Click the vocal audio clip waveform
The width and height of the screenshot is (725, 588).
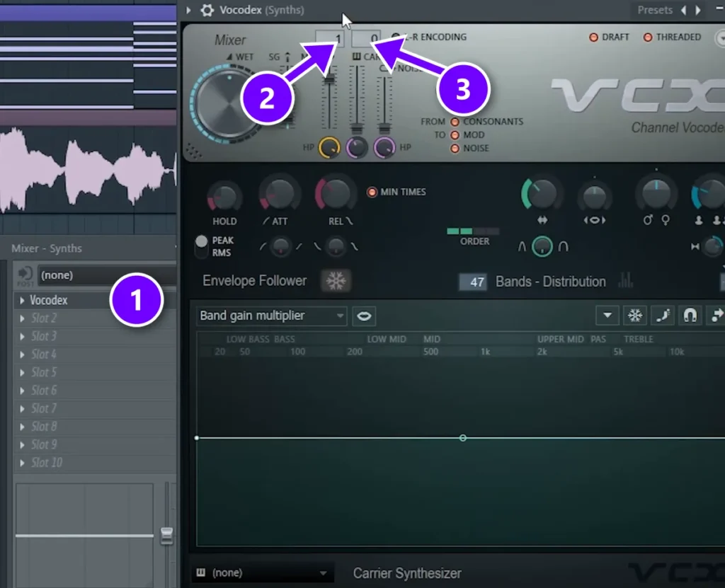coord(88,171)
